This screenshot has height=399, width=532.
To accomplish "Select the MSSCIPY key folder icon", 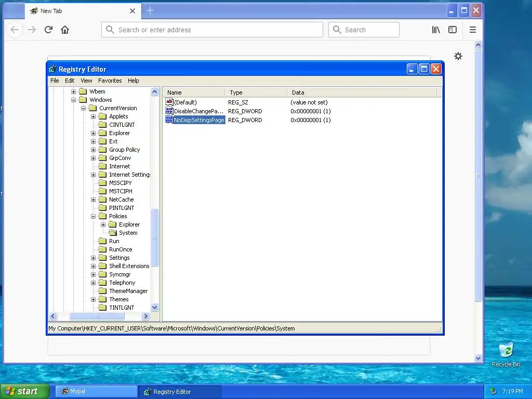I will point(102,183).
